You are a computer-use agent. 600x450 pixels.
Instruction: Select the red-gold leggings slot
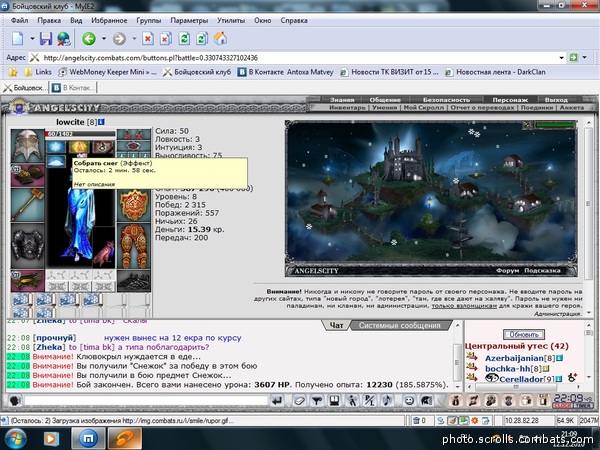[134, 246]
